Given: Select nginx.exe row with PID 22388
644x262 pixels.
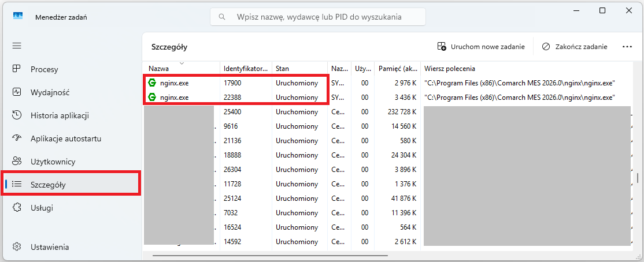Looking at the screenshot, I should point(387,98).
